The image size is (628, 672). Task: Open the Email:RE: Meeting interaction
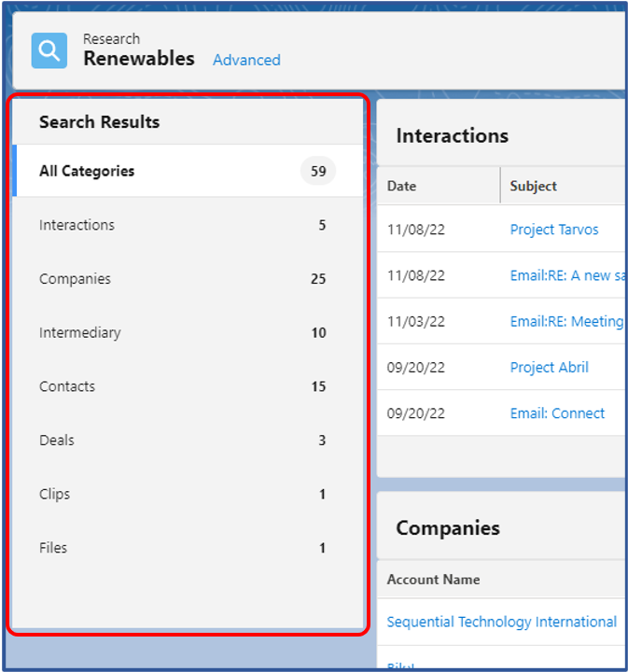(566, 321)
